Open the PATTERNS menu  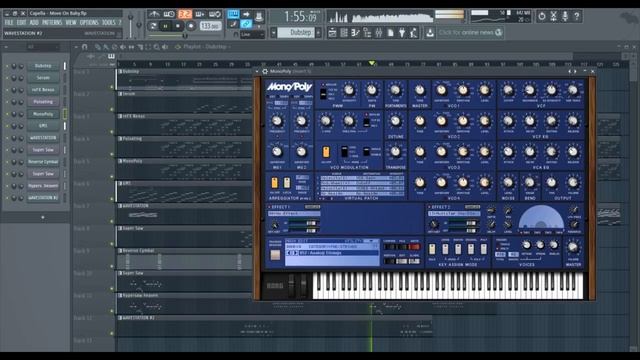point(52,22)
